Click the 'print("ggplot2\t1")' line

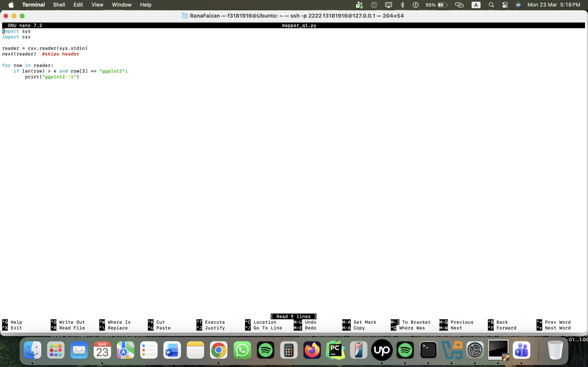pyautogui.click(x=52, y=77)
